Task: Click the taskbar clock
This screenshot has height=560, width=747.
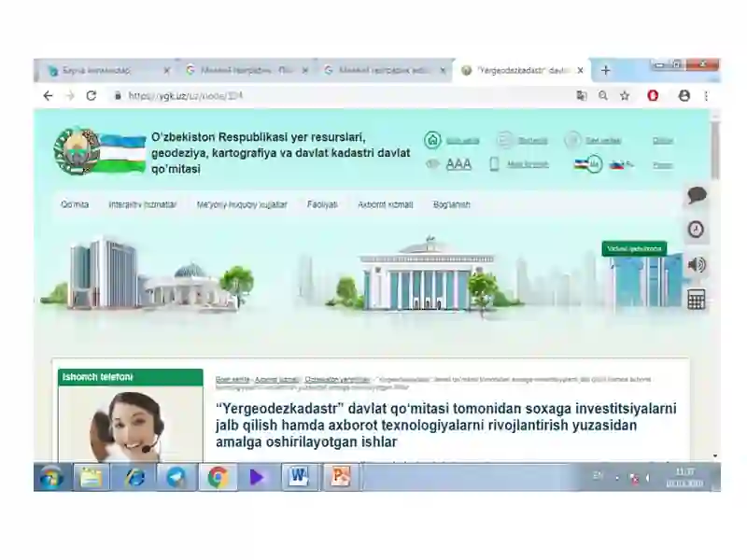Action: (684, 477)
